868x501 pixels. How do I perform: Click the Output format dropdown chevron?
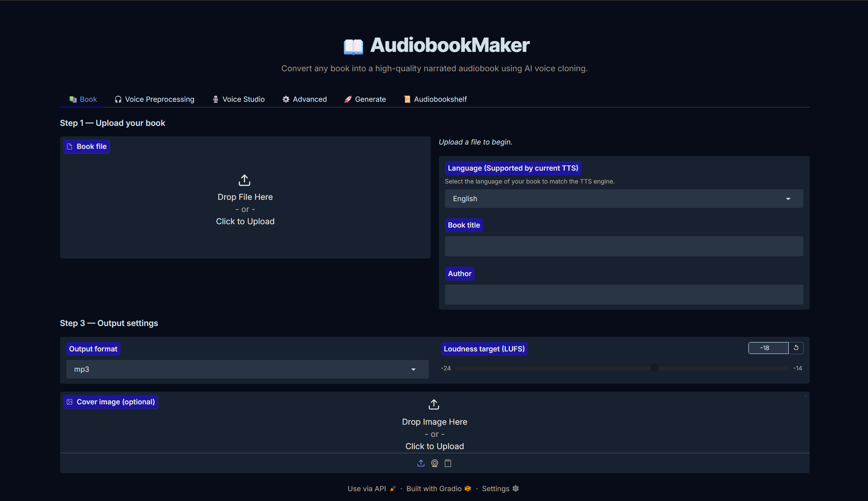[413, 369]
